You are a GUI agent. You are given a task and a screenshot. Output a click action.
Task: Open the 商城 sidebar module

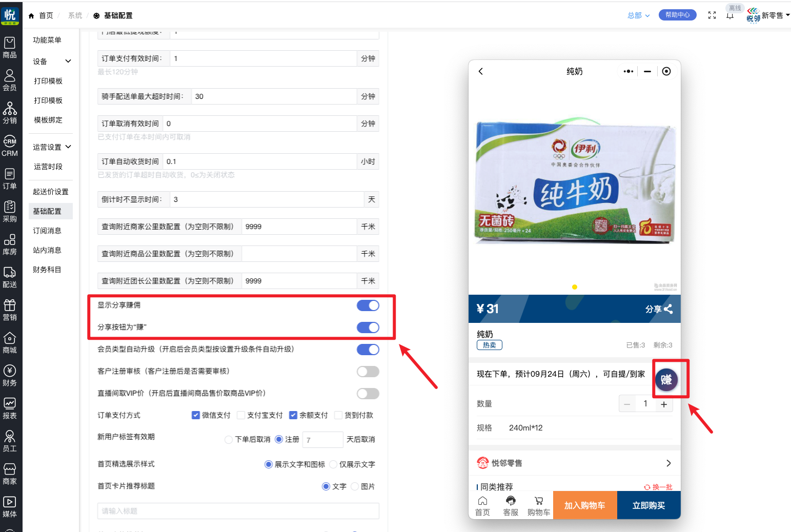[10, 343]
